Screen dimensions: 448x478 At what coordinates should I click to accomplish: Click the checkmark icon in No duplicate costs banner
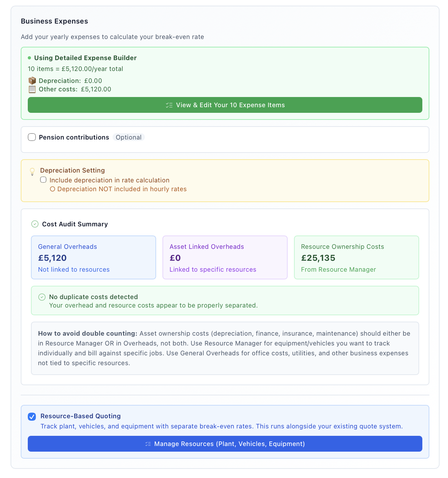point(41,297)
